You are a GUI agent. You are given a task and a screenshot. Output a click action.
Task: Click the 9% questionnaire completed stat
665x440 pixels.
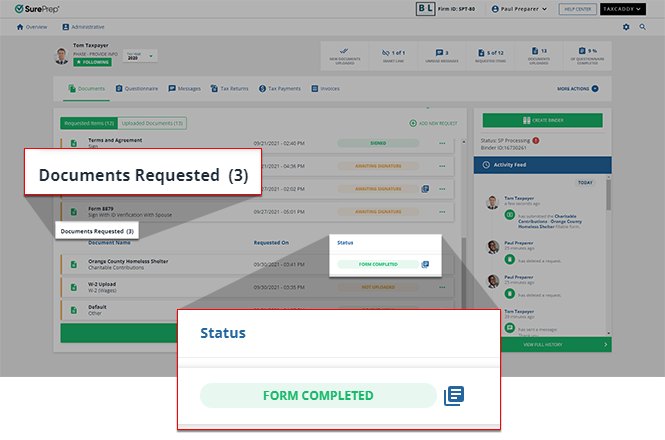[x=587, y=56]
